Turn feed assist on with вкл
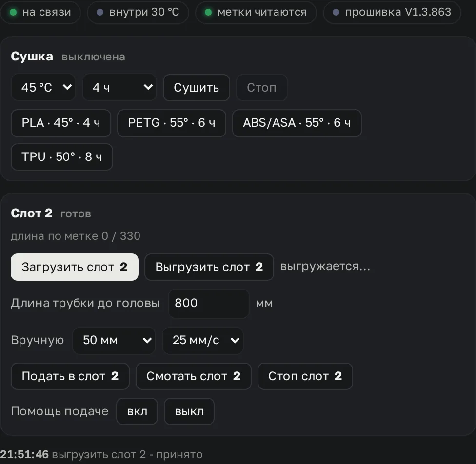 tap(137, 411)
